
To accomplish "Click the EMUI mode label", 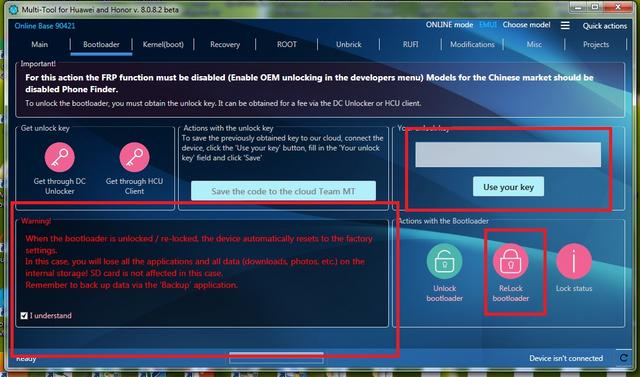I will [488, 25].
